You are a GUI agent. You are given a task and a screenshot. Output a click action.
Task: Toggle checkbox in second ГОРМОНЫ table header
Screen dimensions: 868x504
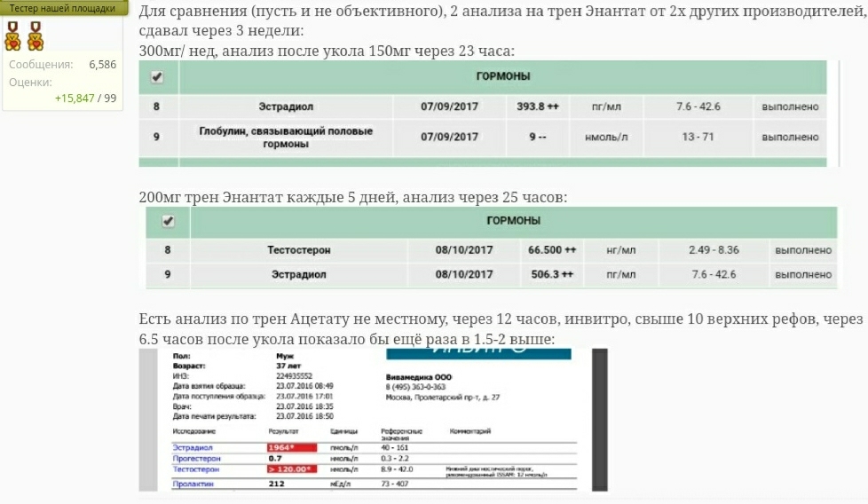point(168,221)
